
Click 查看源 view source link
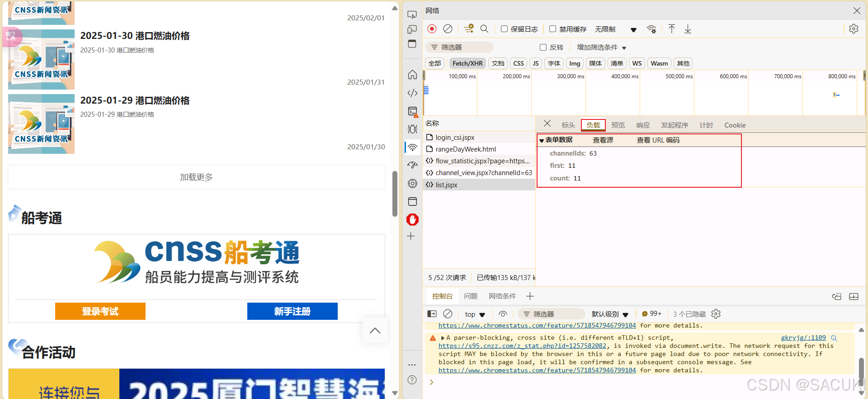coord(603,140)
